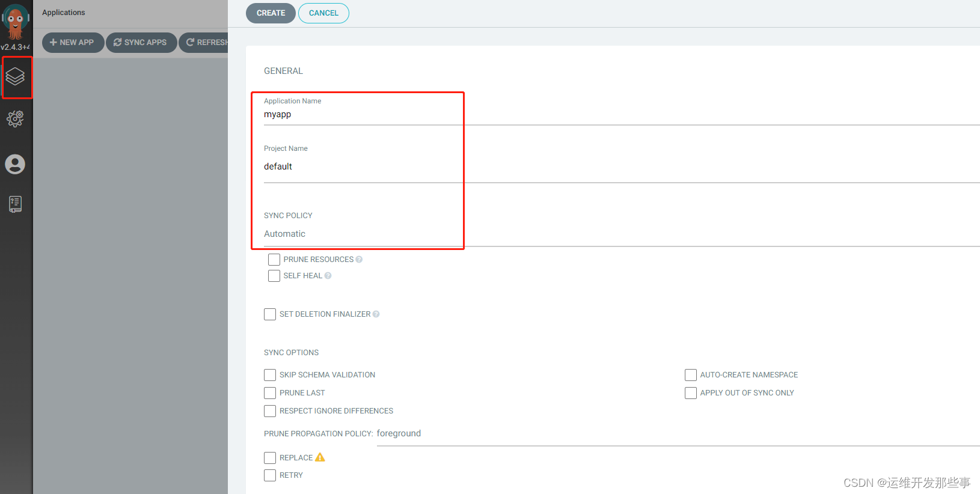This screenshot has height=494, width=980.
Task: Click the warning icon next to Replace
Action: (320, 457)
